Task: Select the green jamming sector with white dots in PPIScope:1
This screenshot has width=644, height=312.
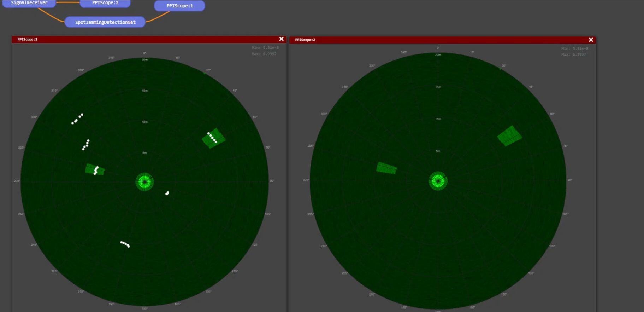Action: pos(214,138)
